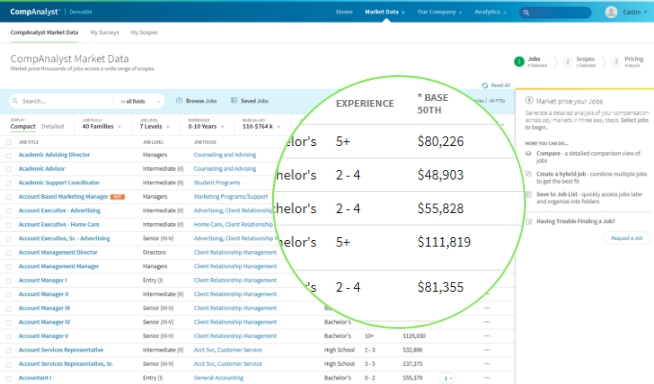Open the Account Management Manager job link
Viewport: 654px width, 384px height.
[58, 266]
